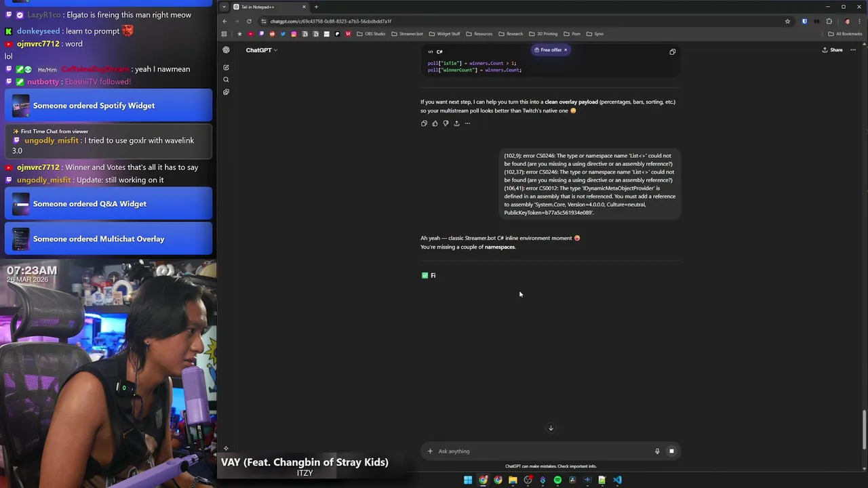
Task: Copy the ChatGPT response text
Action: pyautogui.click(x=424, y=123)
